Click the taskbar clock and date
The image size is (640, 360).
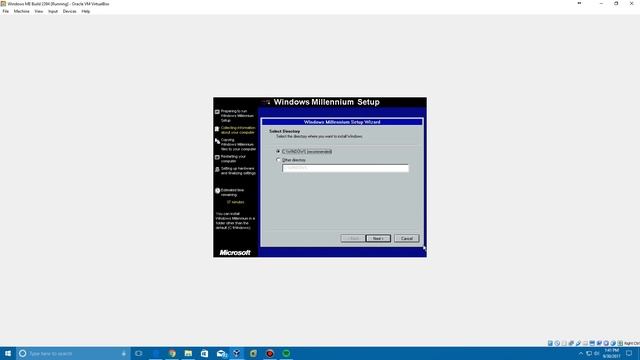[x=611, y=353]
